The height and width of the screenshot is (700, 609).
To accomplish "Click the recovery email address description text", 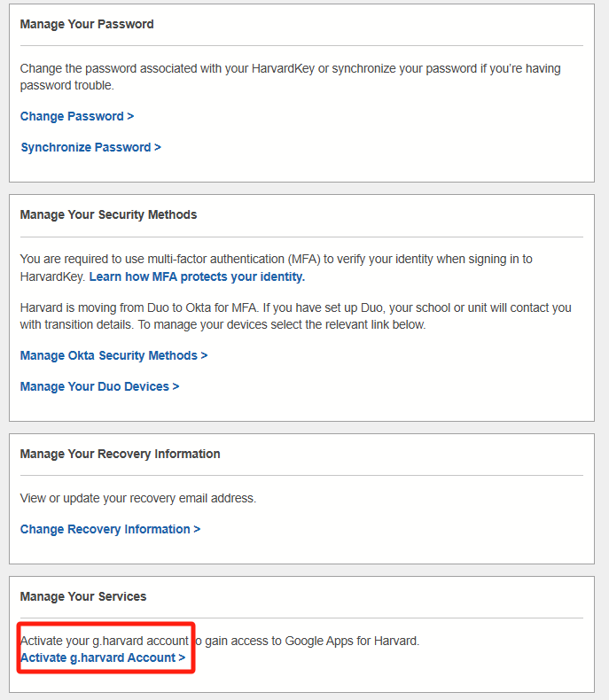I will [x=138, y=498].
